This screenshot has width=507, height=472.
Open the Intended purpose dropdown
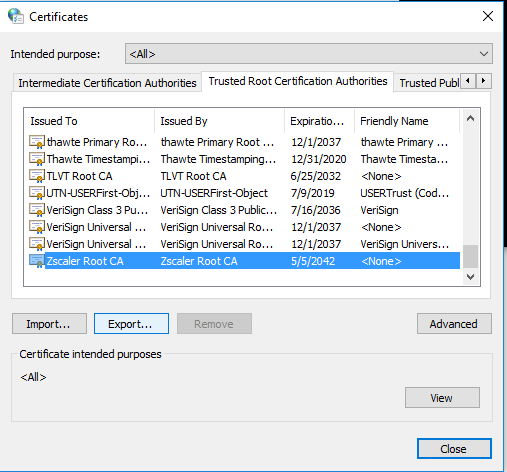click(x=309, y=54)
